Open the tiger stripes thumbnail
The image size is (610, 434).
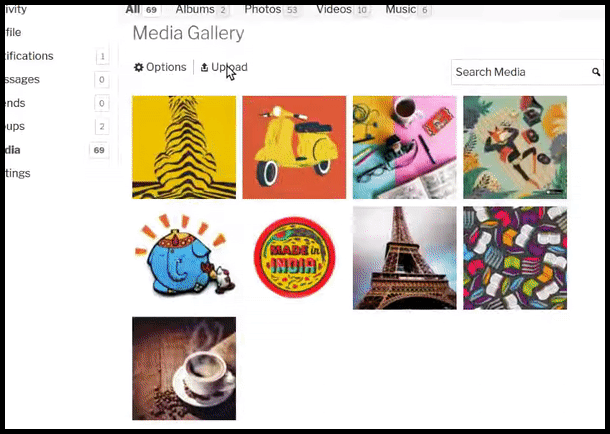pos(184,147)
